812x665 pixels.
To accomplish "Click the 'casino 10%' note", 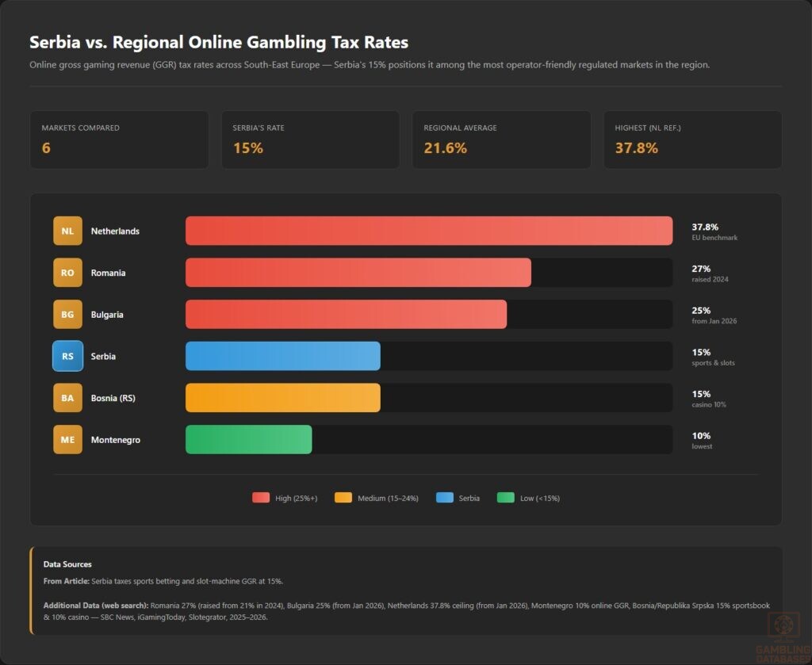I will coord(709,405).
